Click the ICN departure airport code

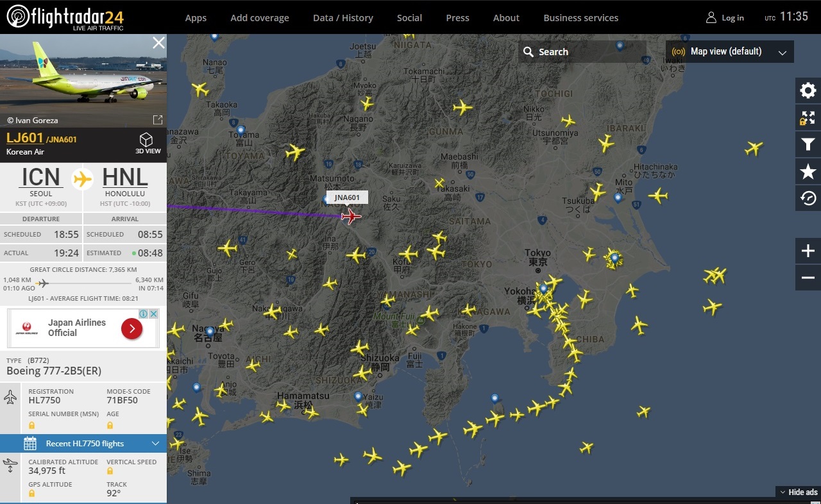pos(41,177)
